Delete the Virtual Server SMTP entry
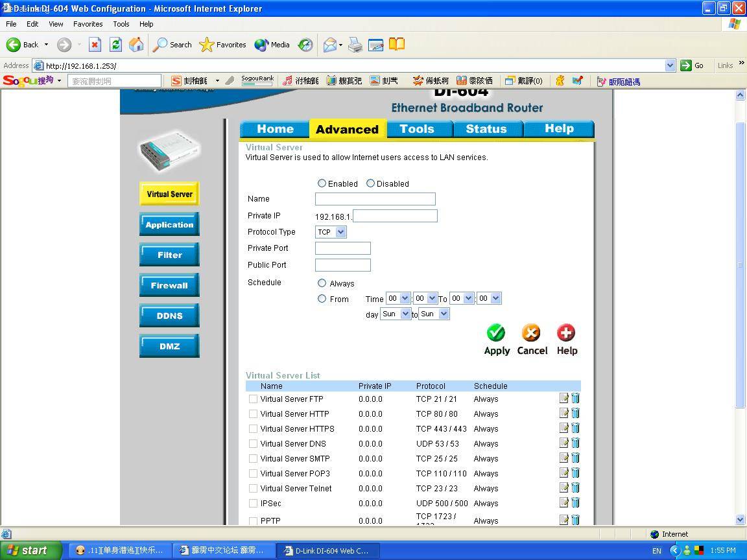747x560 pixels. click(x=576, y=458)
